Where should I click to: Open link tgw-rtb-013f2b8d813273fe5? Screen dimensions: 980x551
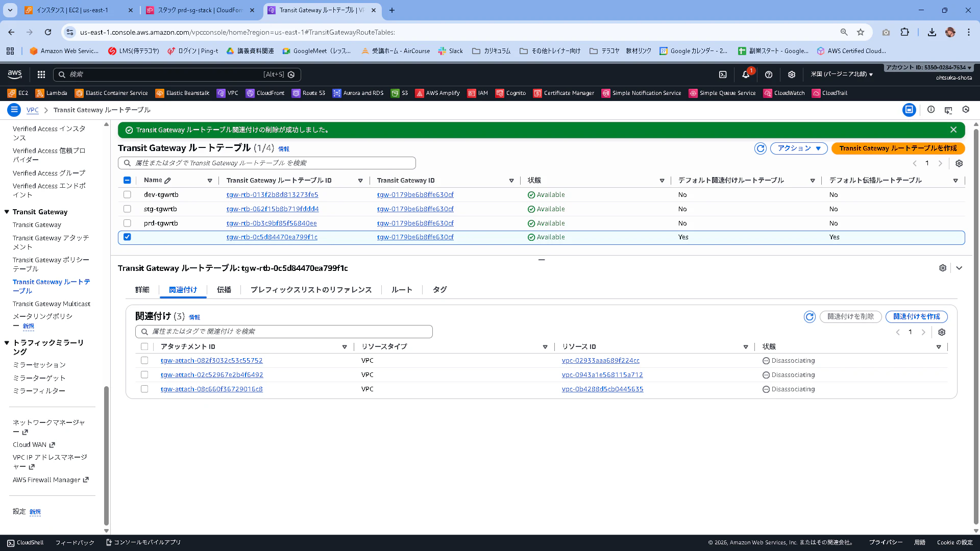pyautogui.click(x=272, y=195)
